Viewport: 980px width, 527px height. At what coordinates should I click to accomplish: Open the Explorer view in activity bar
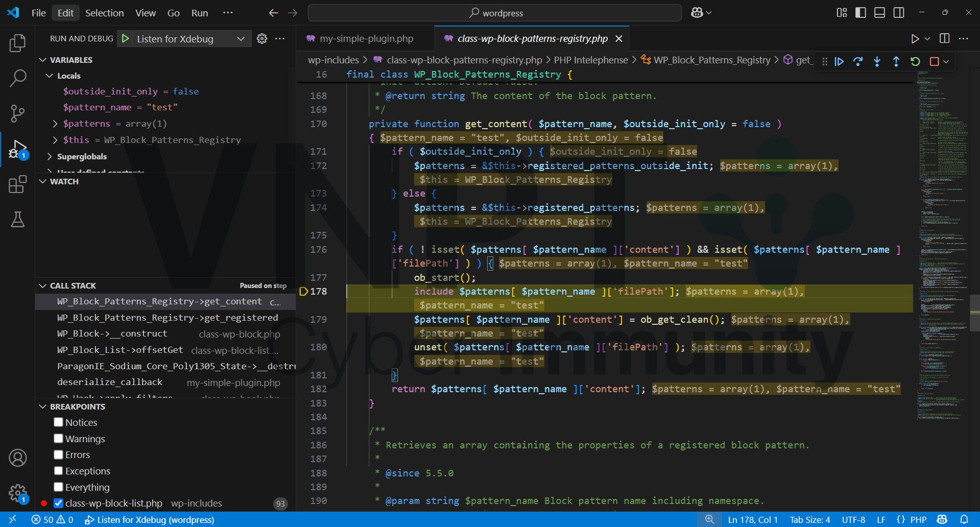coord(18,43)
